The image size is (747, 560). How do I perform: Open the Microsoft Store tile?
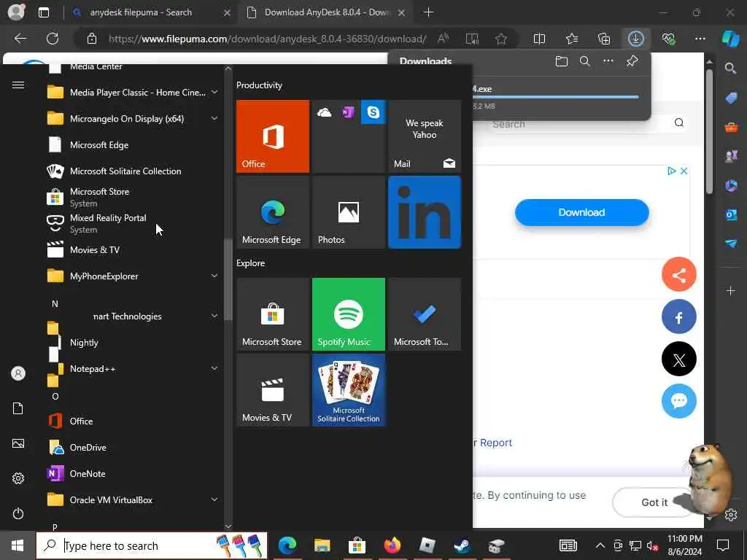pos(273,314)
